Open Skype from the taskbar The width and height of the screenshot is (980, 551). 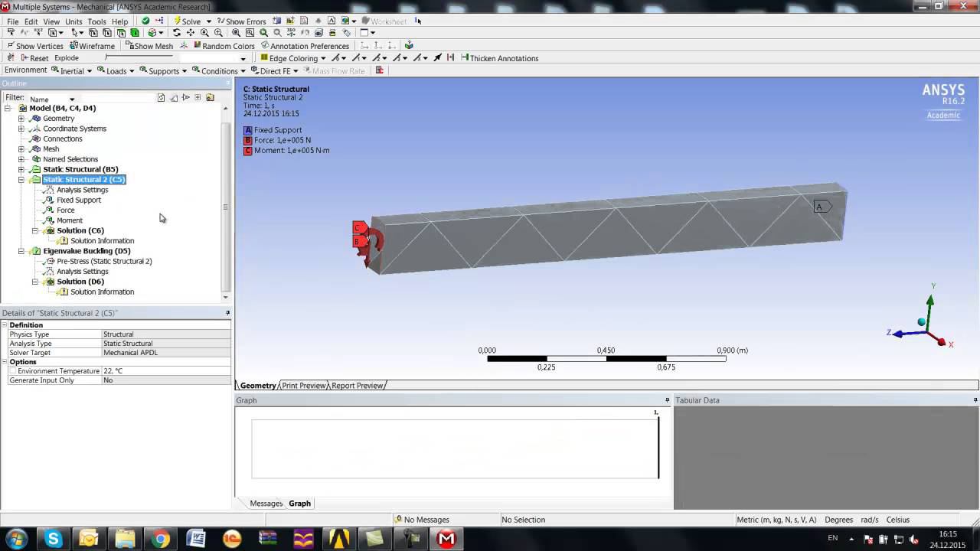[x=53, y=539]
